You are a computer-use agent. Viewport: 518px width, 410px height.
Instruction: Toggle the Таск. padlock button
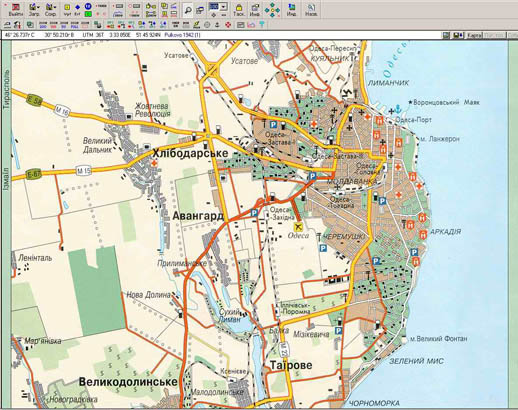point(239,10)
